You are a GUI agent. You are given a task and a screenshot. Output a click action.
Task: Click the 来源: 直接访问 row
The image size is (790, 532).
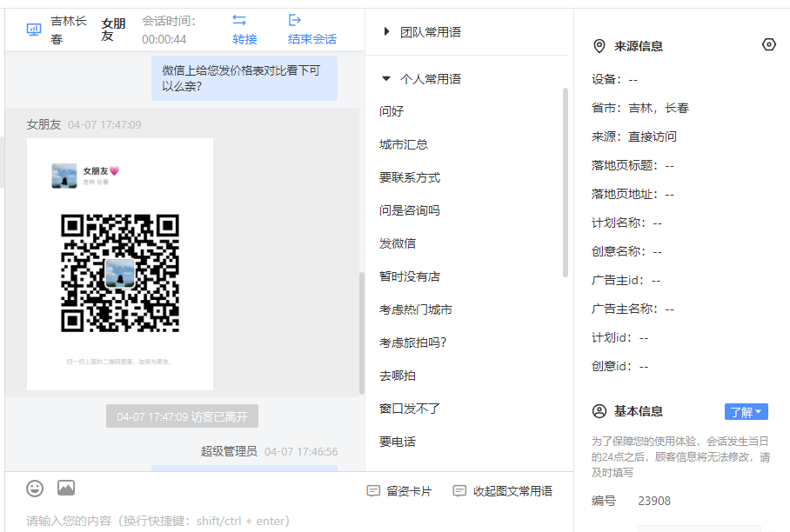(633, 136)
